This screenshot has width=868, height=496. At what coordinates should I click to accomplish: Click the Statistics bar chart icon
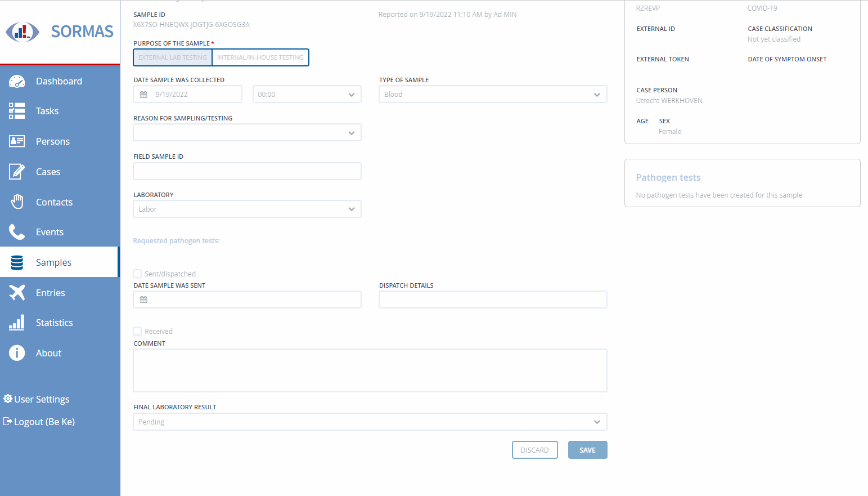(x=17, y=323)
